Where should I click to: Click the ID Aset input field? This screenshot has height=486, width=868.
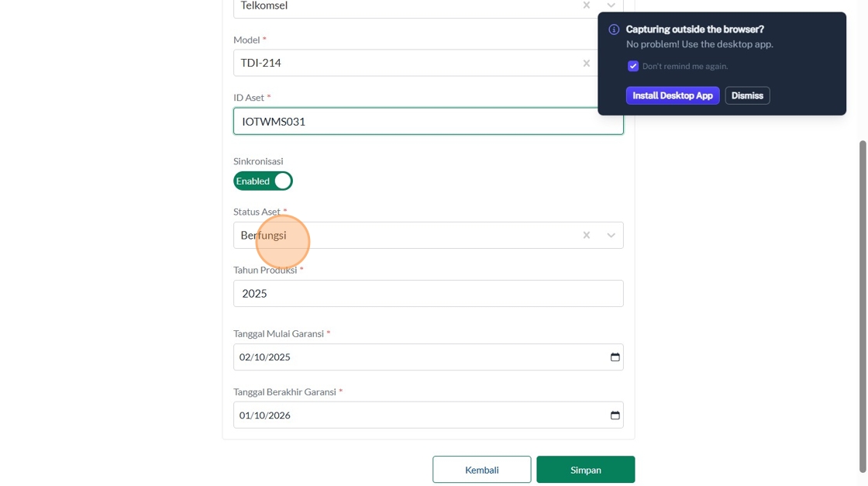pos(428,122)
